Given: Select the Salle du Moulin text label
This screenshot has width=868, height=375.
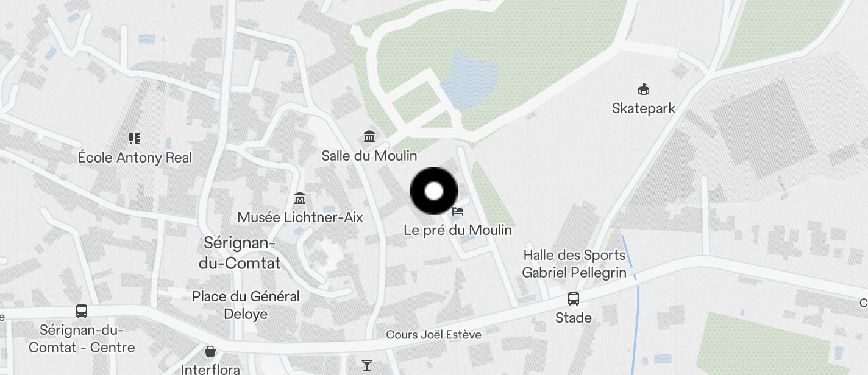Looking at the screenshot, I should pyautogui.click(x=369, y=155).
